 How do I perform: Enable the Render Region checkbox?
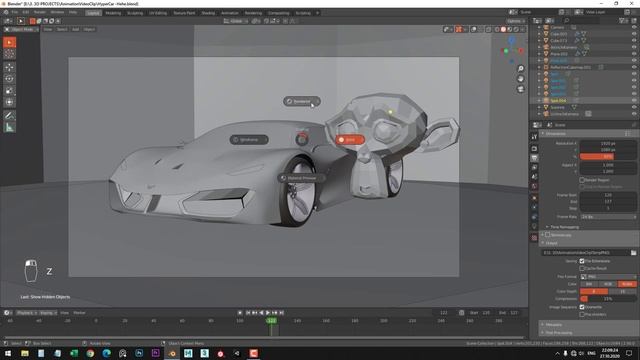point(582,180)
